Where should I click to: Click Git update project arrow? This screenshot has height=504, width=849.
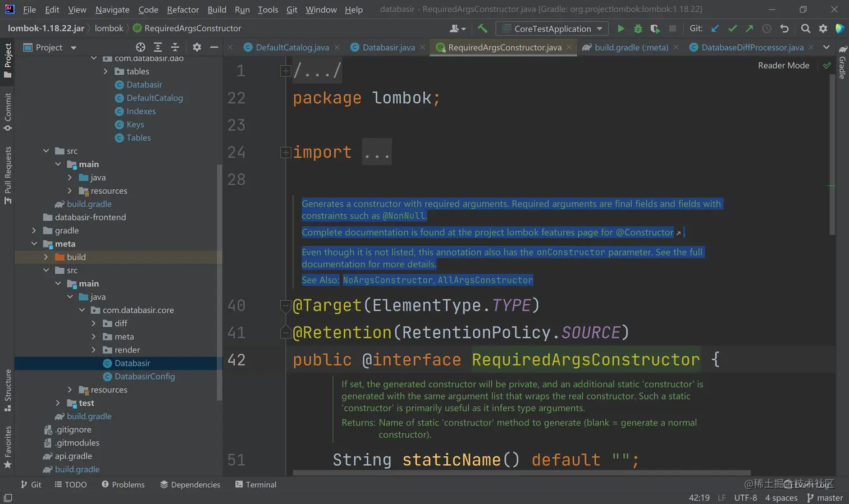tap(715, 29)
